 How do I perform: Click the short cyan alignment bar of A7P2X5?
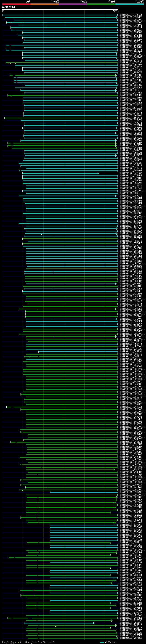click(61, 173)
